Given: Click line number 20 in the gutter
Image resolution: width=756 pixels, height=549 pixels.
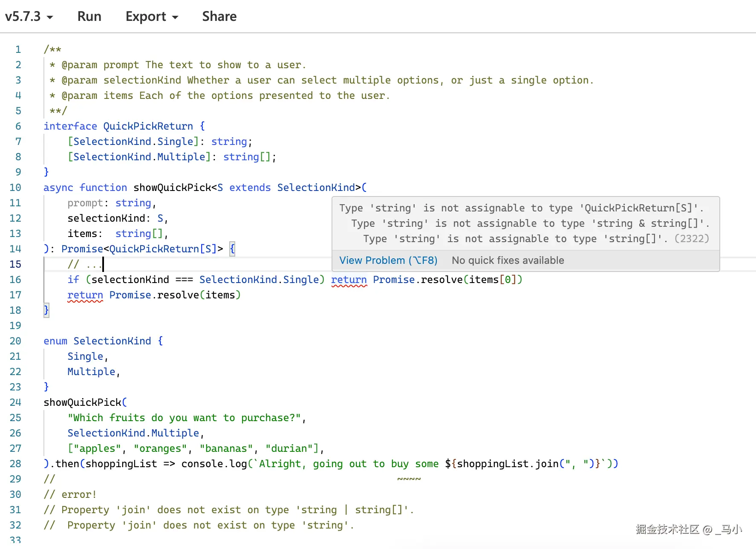Looking at the screenshot, I should [x=15, y=341].
